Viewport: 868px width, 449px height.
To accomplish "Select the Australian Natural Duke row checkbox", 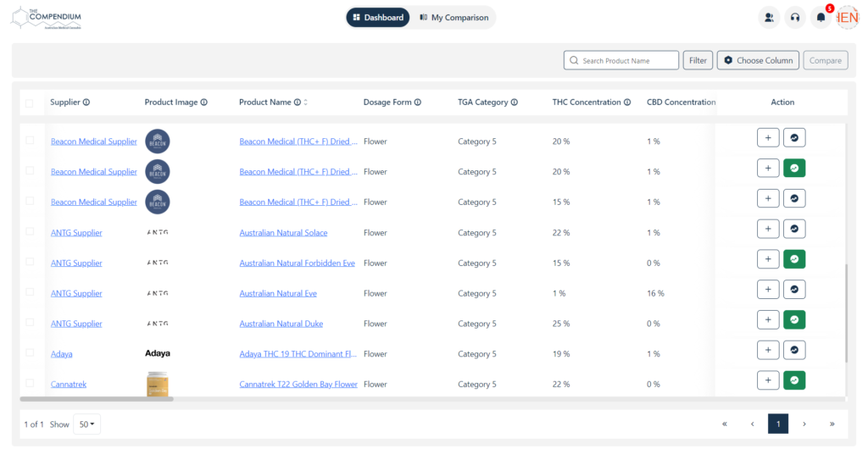I will pos(30,323).
